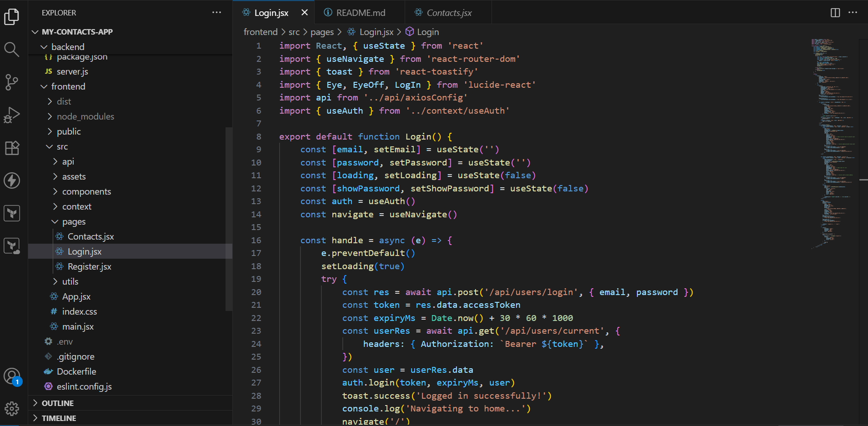
Task: Open Run and Debug view
Action: coord(12,115)
